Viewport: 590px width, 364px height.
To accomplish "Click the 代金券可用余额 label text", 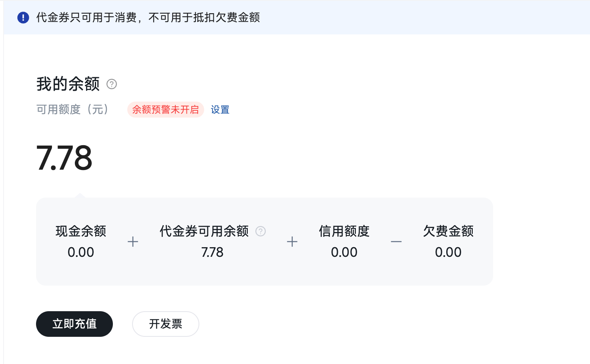I will 204,231.
